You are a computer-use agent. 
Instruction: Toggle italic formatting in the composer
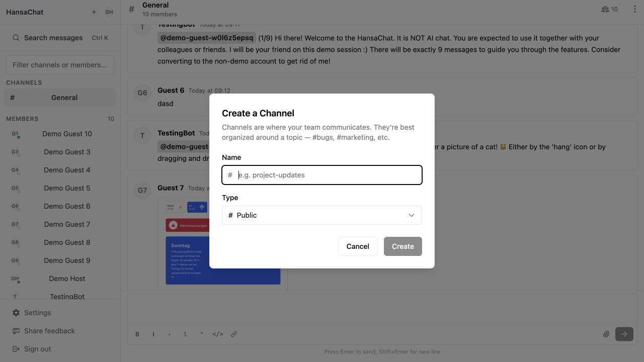(x=153, y=334)
